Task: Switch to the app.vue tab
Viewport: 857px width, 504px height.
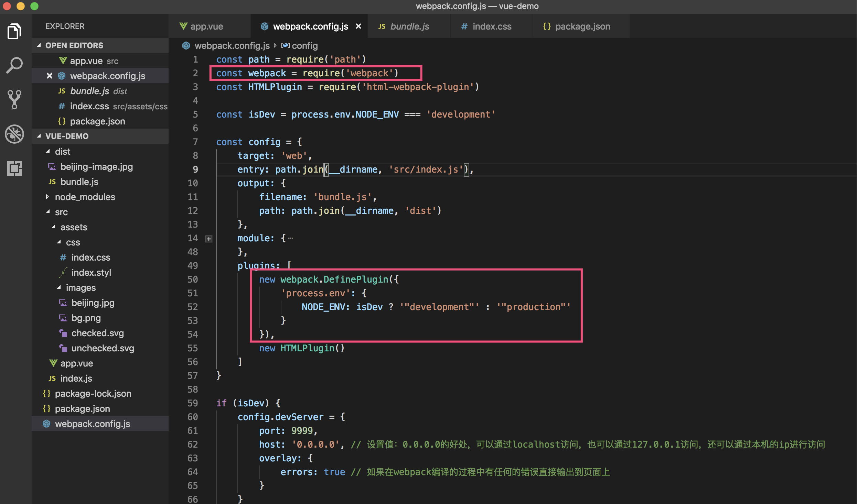Action: [x=206, y=26]
